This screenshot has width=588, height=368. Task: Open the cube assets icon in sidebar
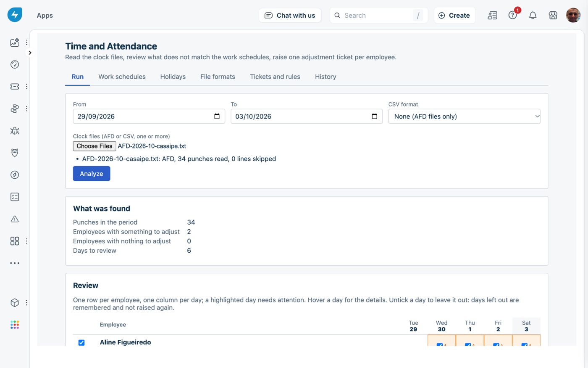pos(15,303)
